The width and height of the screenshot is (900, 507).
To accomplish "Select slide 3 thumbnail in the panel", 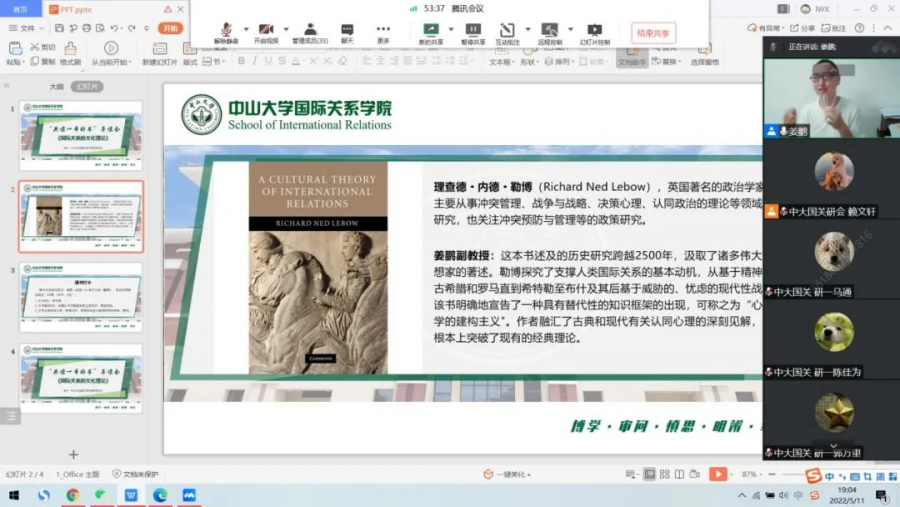I will (x=82, y=297).
